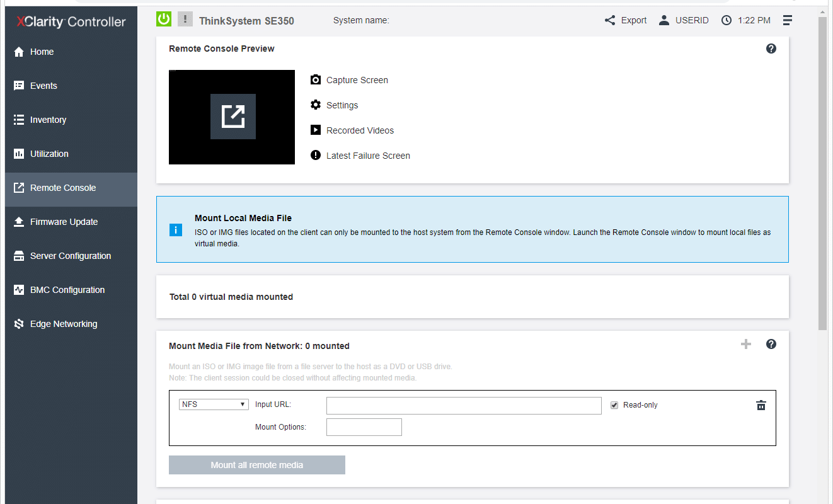Open the NFS protocol dropdown
This screenshot has width=833, height=504.
pyautogui.click(x=214, y=404)
